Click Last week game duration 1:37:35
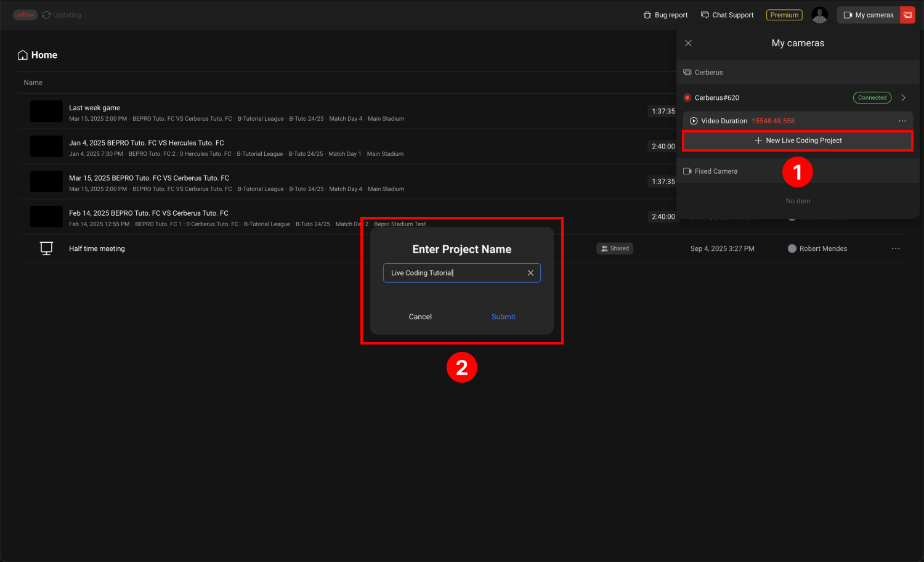This screenshot has height=562, width=924. 663,112
